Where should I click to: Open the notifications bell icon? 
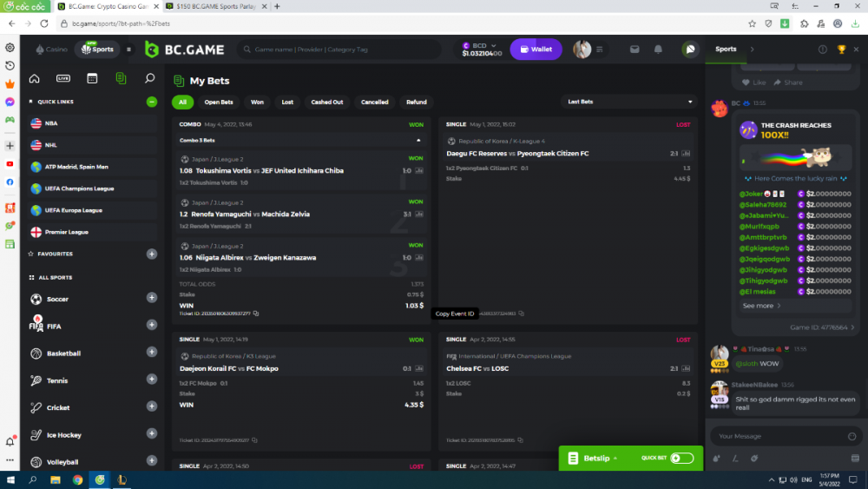659,50
